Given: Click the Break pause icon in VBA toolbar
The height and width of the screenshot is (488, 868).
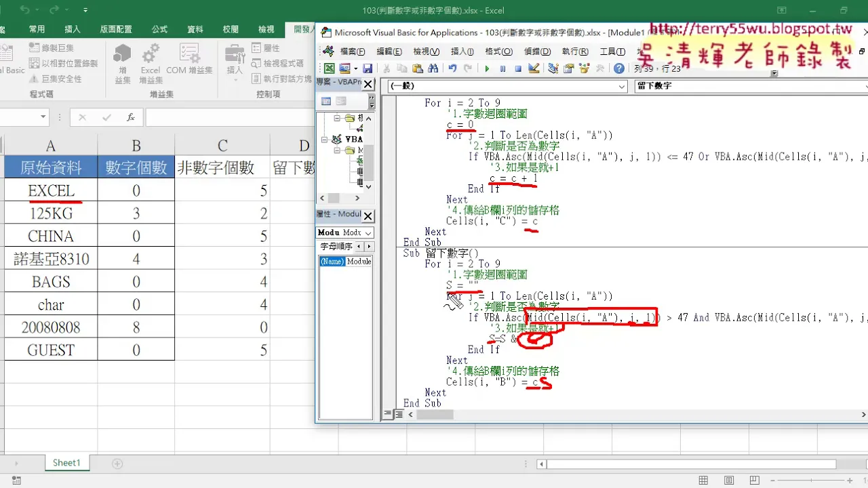Looking at the screenshot, I should pyautogui.click(x=502, y=68).
